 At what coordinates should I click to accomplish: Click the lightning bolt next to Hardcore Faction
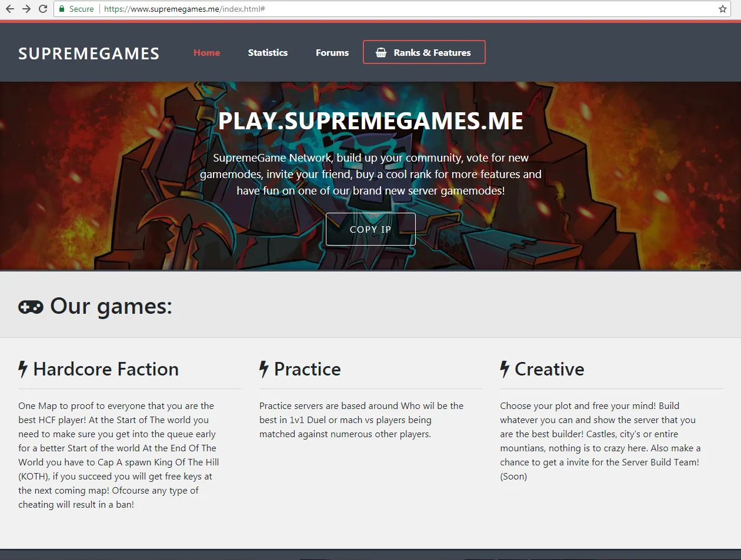point(23,369)
